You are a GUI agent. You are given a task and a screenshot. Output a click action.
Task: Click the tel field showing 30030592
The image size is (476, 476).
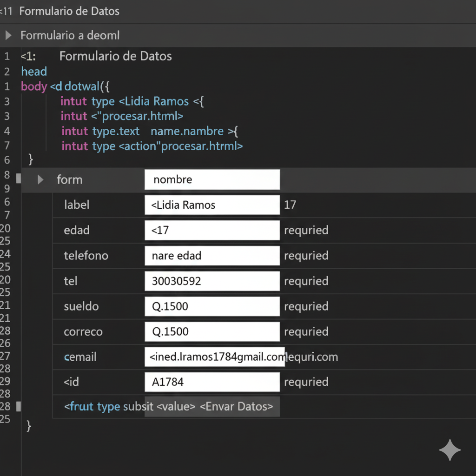point(212,281)
